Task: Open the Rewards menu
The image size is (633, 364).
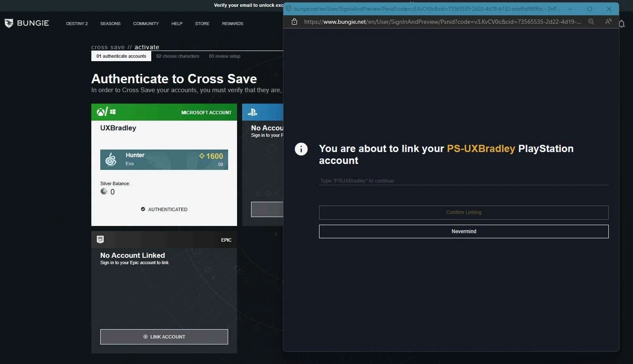Action: coord(232,24)
